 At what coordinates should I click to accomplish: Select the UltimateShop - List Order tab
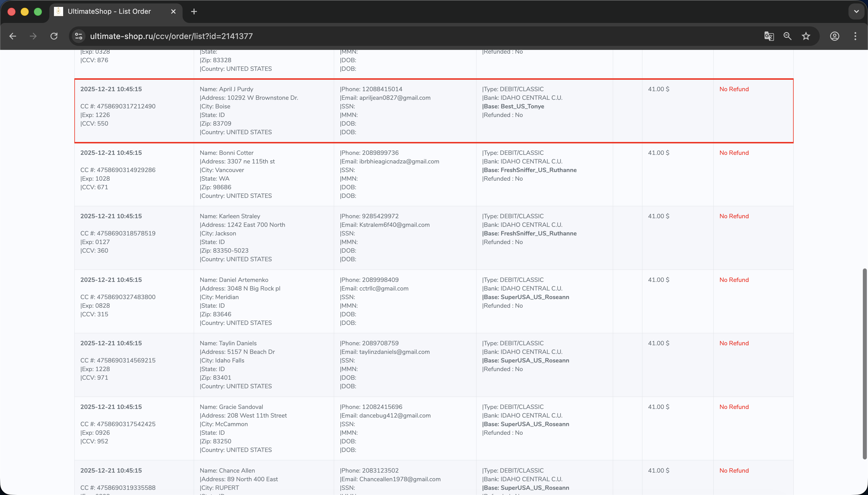(x=109, y=11)
